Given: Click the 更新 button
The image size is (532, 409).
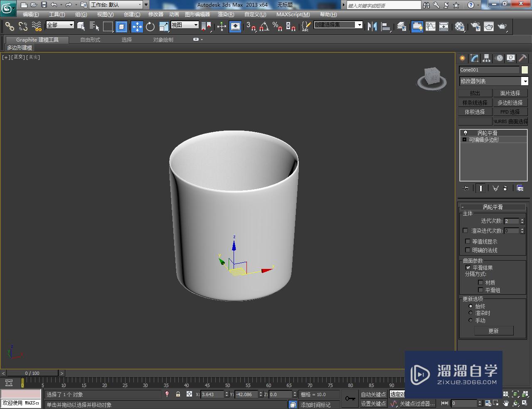Looking at the screenshot, I should 494,331.
